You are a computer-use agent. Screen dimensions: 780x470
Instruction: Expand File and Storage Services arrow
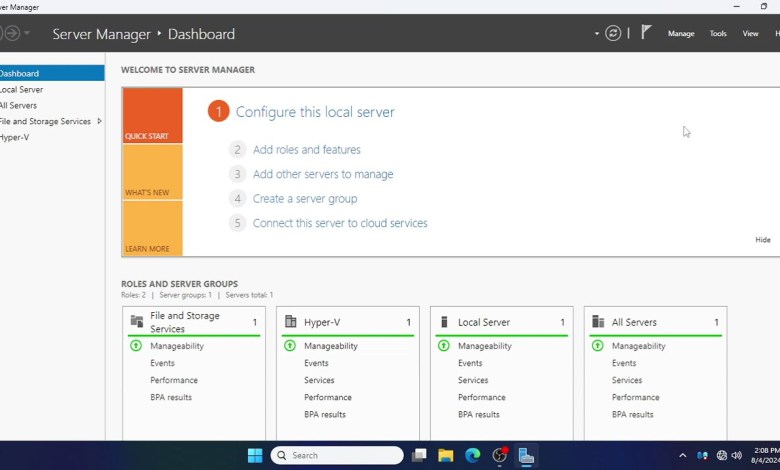tap(99, 121)
